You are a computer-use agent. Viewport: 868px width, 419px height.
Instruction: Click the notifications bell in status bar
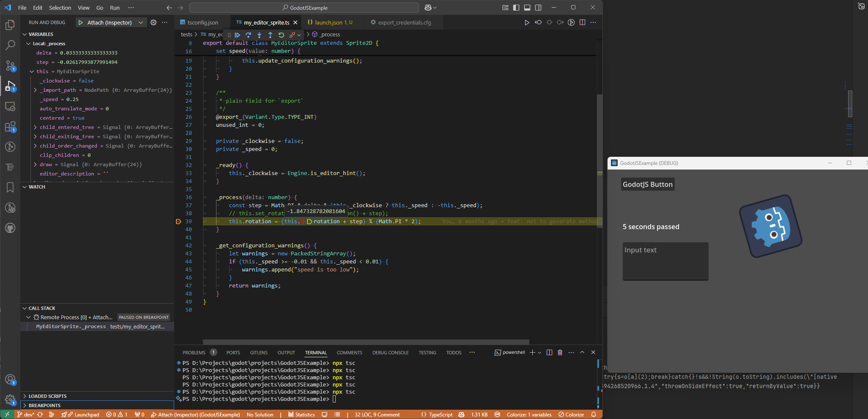594,415
